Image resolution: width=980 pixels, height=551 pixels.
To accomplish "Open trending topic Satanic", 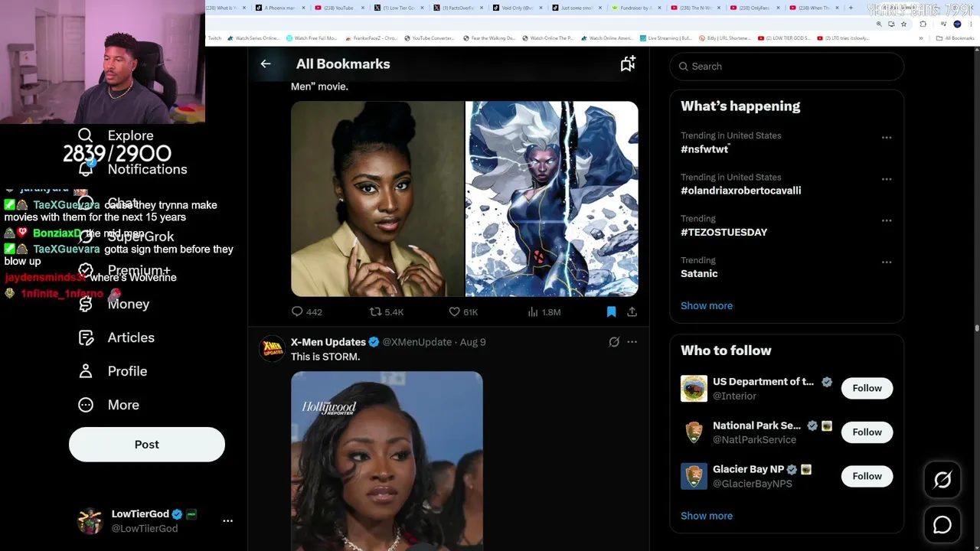I will [699, 273].
